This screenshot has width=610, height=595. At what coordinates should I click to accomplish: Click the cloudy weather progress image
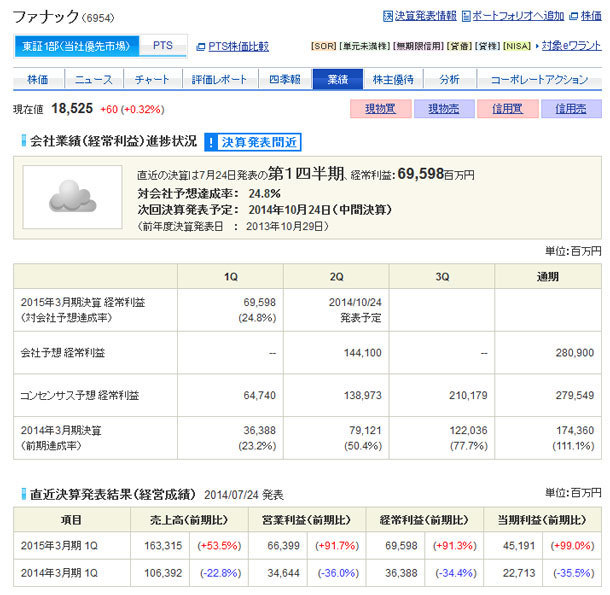pyautogui.click(x=72, y=197)
